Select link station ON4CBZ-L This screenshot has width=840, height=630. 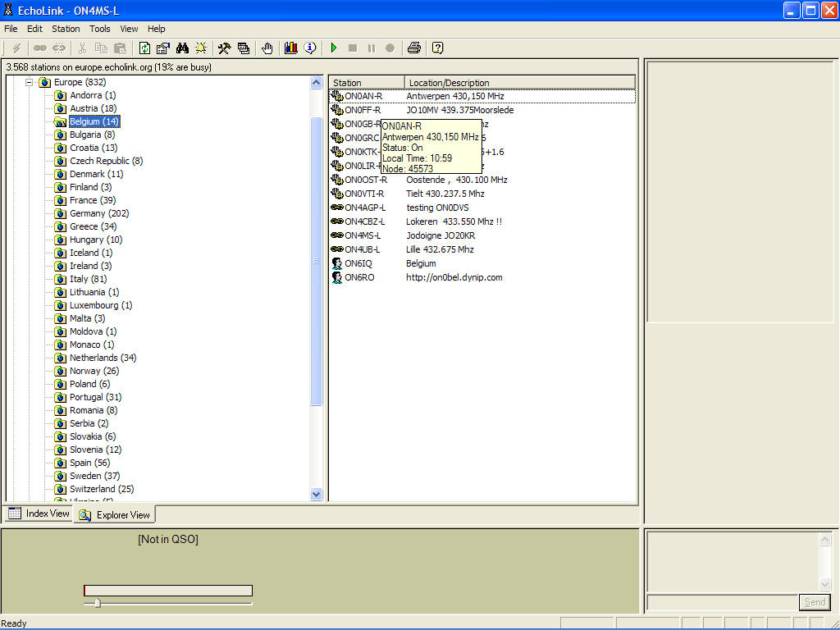pos(365,221)
